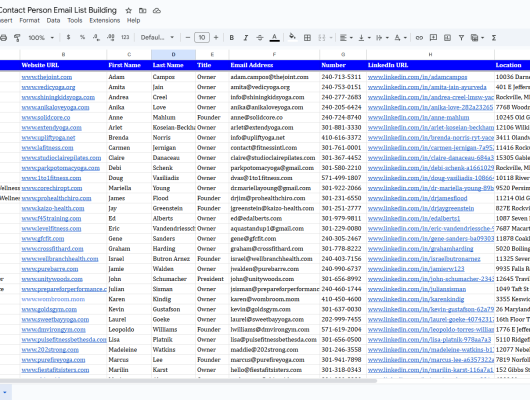Image resolution: width=530 pixels, height=400 pixels.
Task: Open link www.goldsgym.com
Action: (49, 309)
